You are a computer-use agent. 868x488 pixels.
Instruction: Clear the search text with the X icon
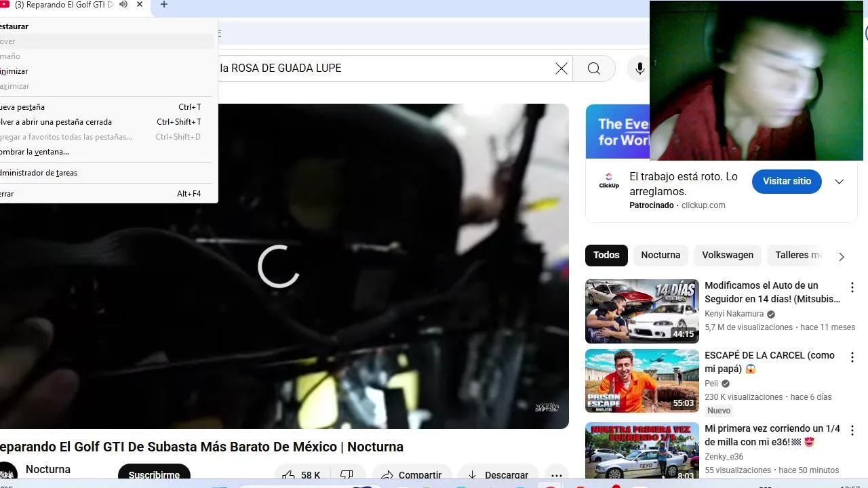point(561,68)
